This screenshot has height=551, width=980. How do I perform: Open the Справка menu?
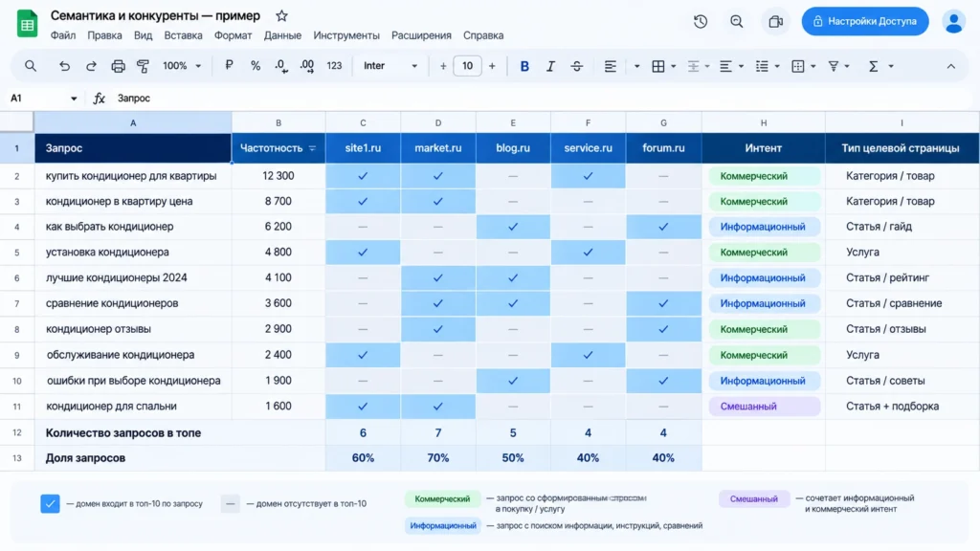point(483,35)
